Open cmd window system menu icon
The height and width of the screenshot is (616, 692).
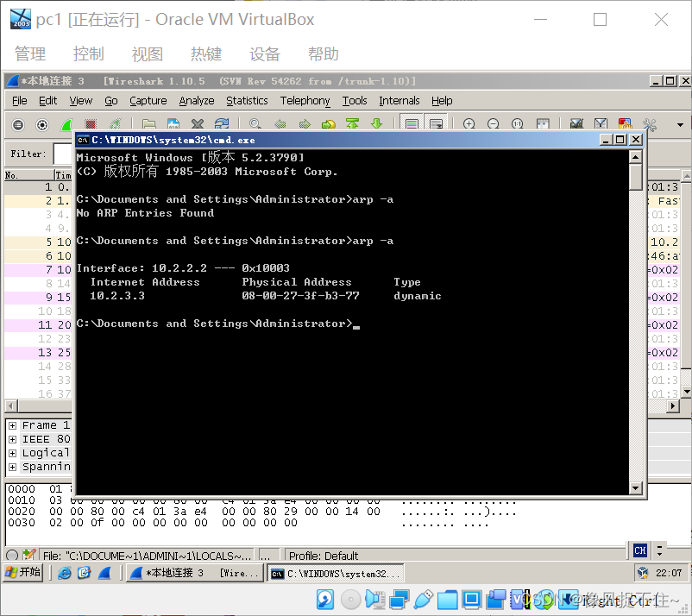pyautogui.click(x=83, y=141)
